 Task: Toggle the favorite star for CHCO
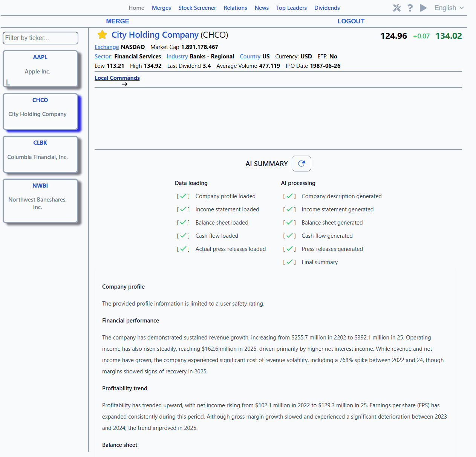click(x=102, y=35)
